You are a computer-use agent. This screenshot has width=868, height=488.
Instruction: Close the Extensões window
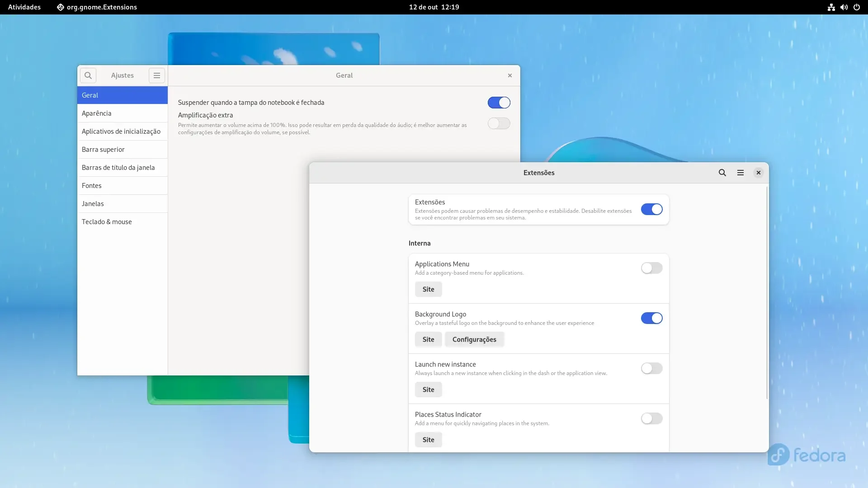(x=759, y=173)
